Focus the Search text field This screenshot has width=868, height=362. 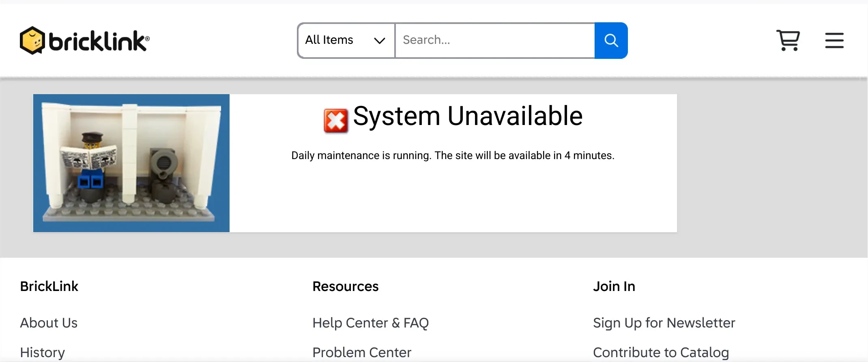495,40
